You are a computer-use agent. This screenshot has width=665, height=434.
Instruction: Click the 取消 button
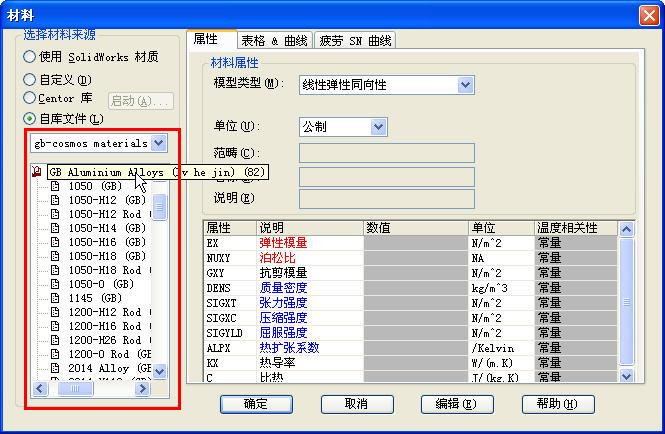pos(357,404)
